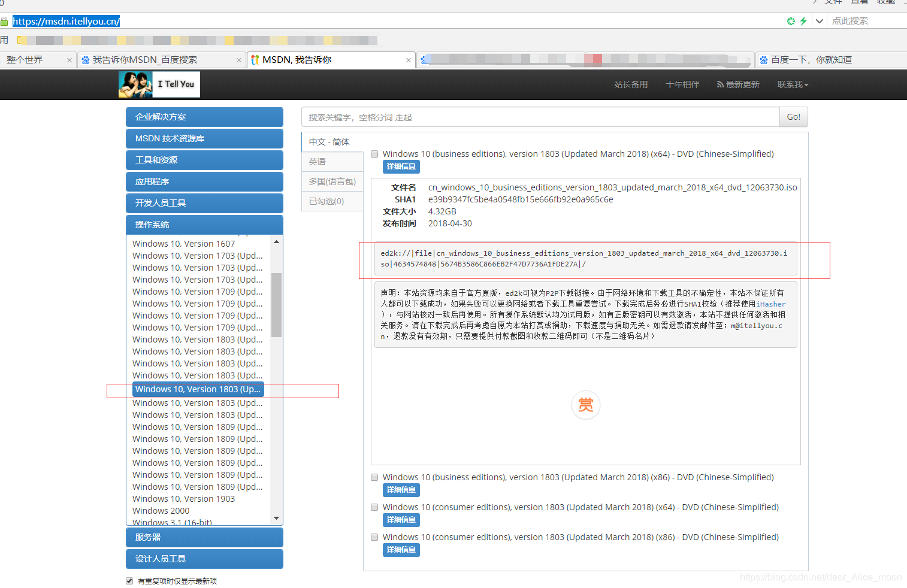Open the address bar dropdown chevron

819,21
